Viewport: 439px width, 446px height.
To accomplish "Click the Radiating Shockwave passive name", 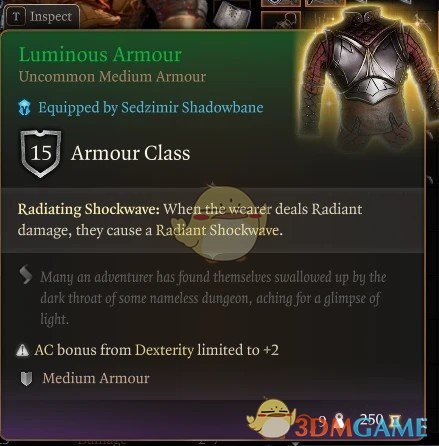I will (89, 209).
